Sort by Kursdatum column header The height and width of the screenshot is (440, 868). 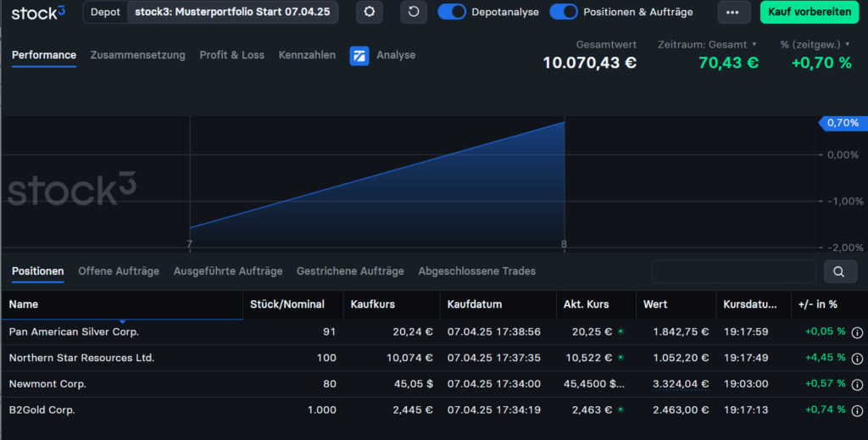(x=754, y=304)
